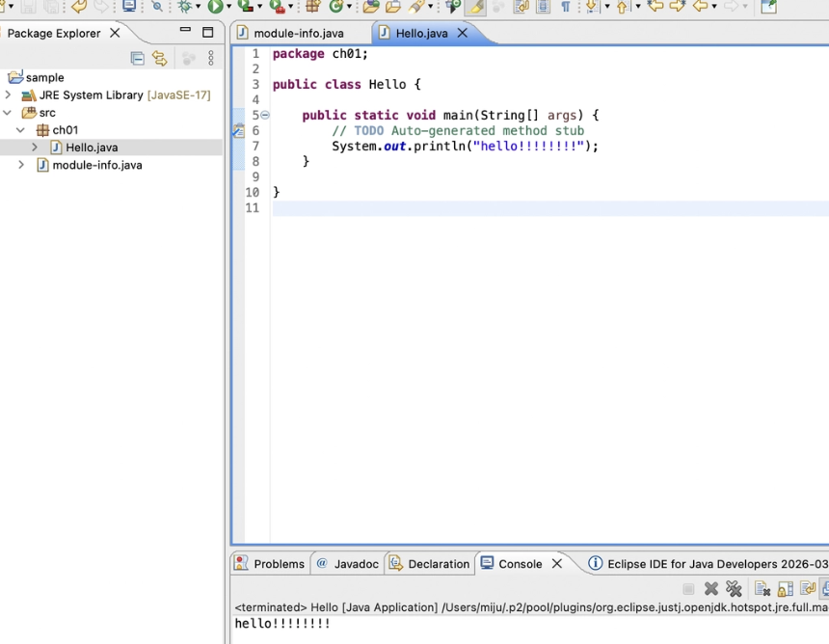
Task: Open the Declaration tab
Action: pyautogui.click(x=429, y=564)
